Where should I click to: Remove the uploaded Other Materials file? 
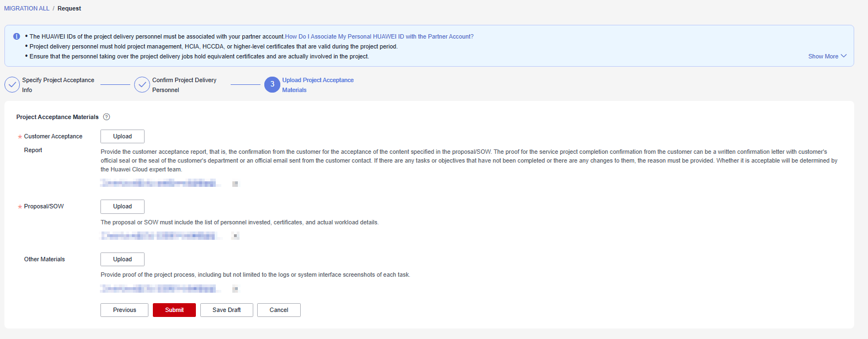[235, 289]
